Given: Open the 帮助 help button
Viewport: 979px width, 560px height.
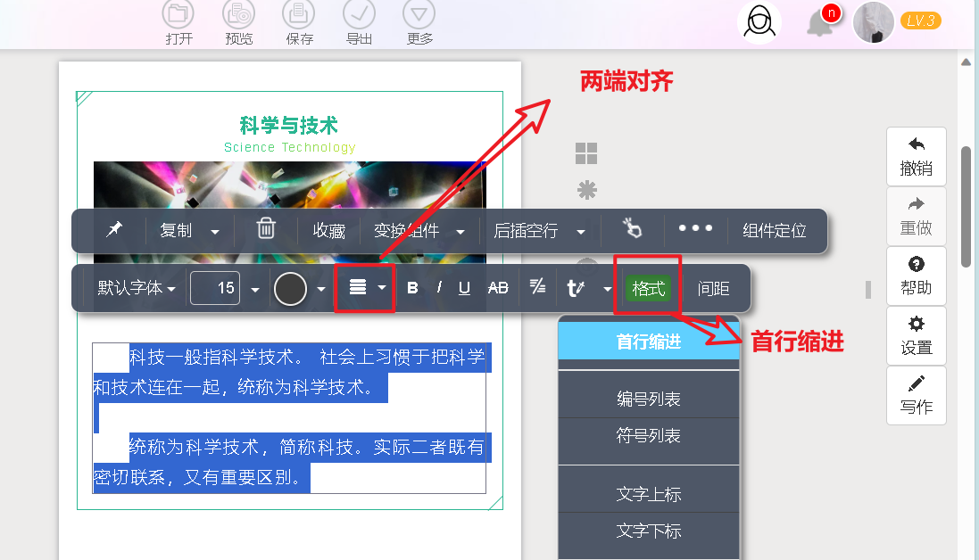Looking at the screenshot, I should (916, 276).
